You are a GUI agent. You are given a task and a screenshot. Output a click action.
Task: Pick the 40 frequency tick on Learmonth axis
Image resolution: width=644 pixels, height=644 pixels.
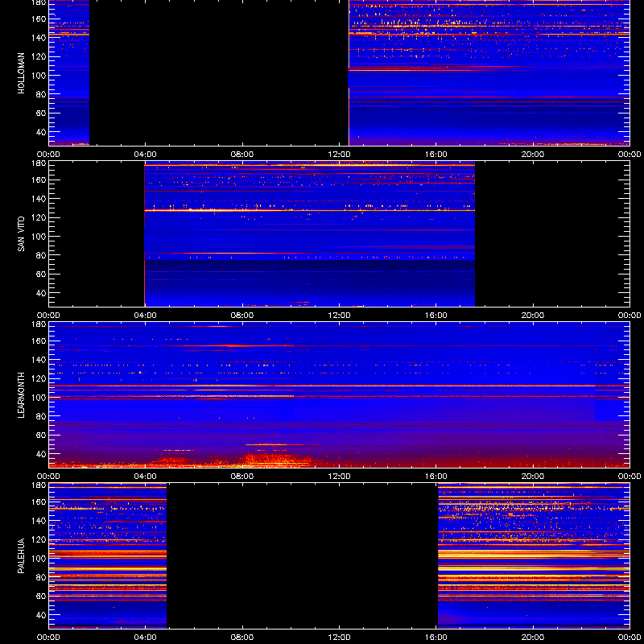43,454
